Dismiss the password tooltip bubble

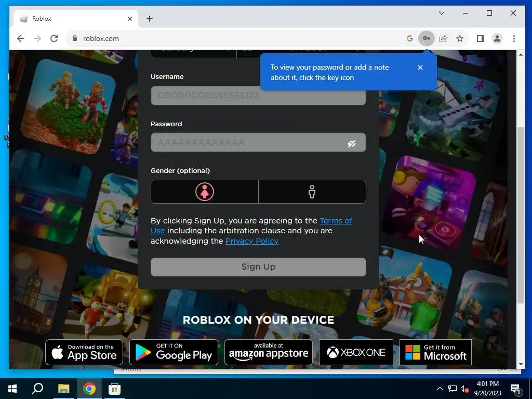pos(420,68)
